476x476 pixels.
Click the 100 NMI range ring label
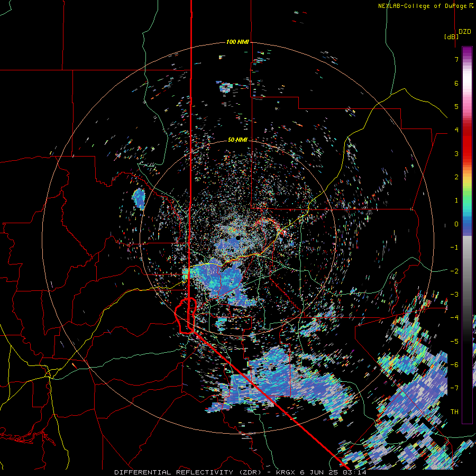click(x=237, y=42)
